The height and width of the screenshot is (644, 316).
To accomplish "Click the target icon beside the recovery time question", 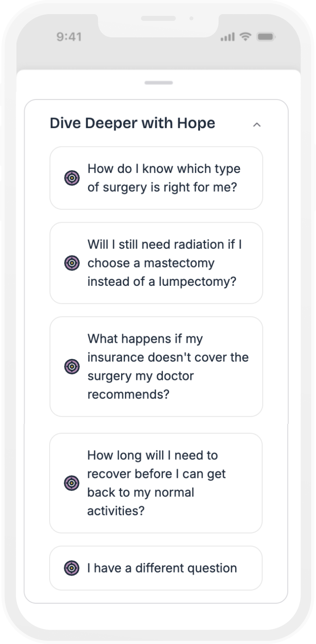I will coord(72,483).
